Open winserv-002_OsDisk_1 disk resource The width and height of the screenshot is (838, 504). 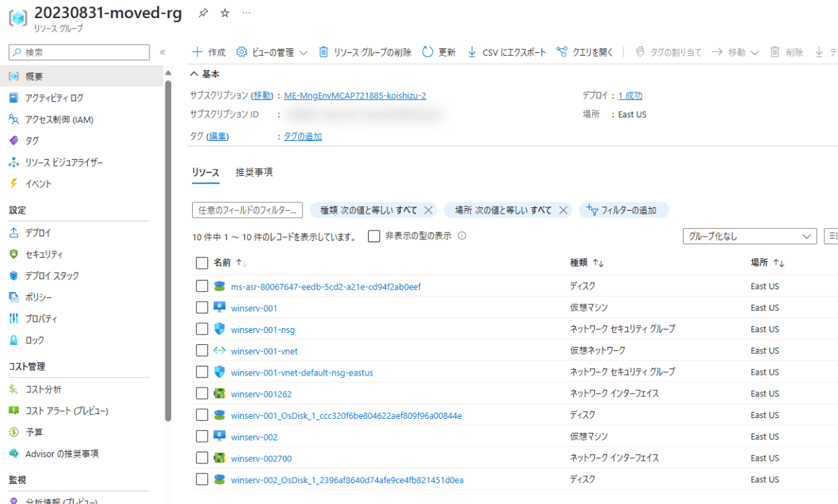pyautogui.click(x=347, y=480)
